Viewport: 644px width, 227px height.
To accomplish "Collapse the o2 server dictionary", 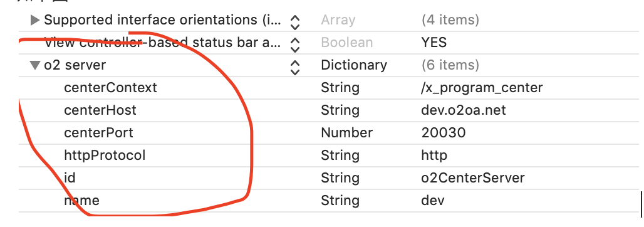I will tap(35, 65).
